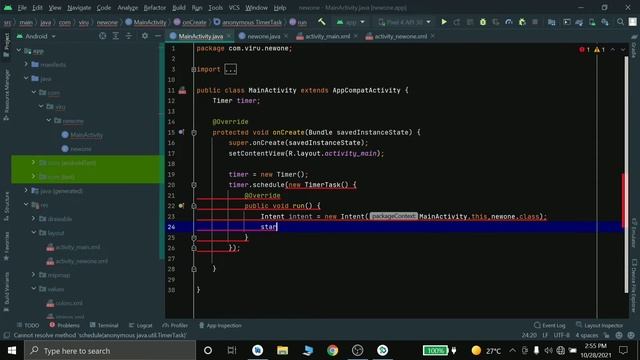640x360 pixels.
Task: Open the VCS menu
Action: pos(234,8)
